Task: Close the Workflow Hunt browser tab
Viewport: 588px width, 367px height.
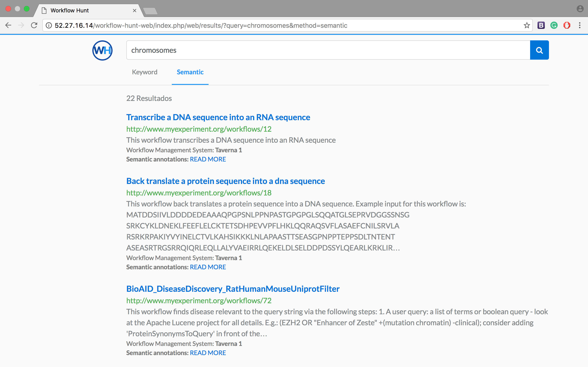Action: click(134, 11)
